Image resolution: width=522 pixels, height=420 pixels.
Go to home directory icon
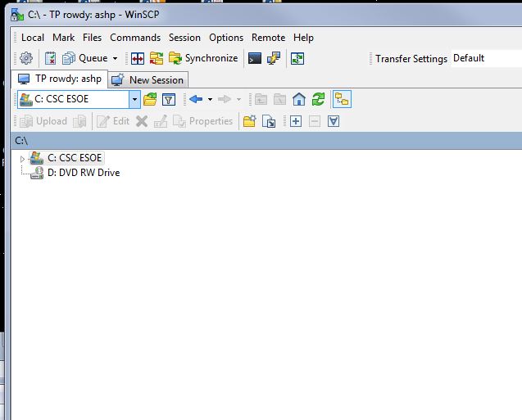pos(299,100)
